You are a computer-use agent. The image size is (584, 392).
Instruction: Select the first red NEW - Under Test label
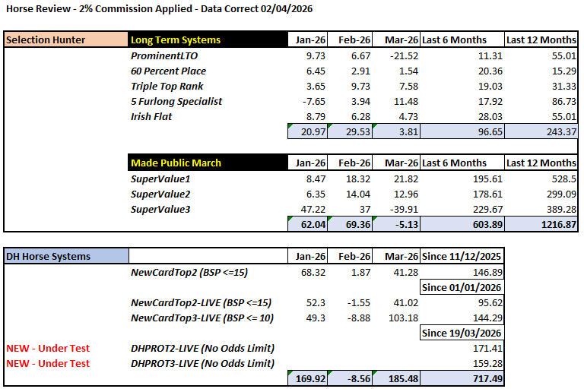(48, 348)
